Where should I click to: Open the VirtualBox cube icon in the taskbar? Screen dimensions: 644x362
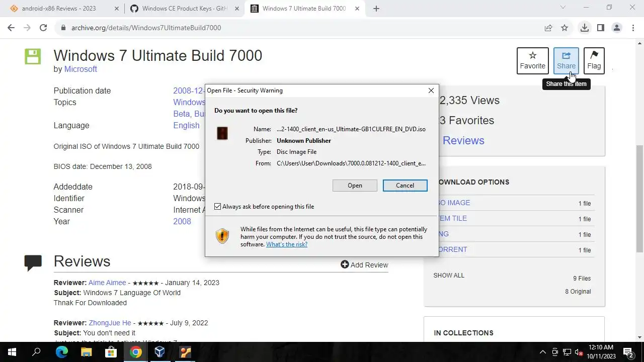pos(160,352)
